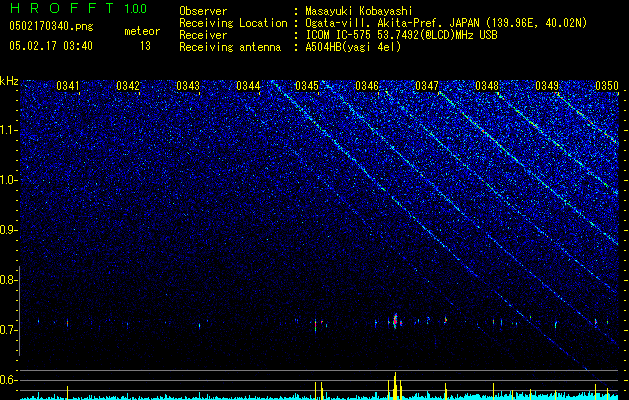The width and height of the screenshot is (629, 400).
Task: Click the 'Receiving Location' field label
Action: (233, 23)
